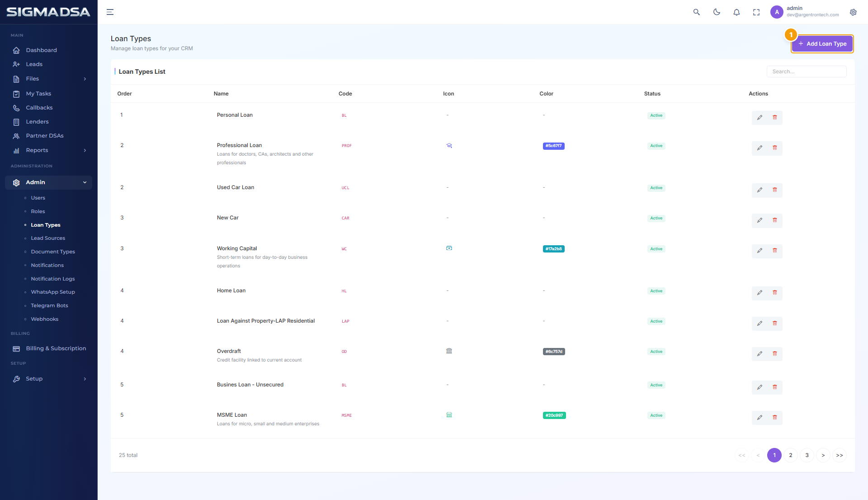Delete the New Car loan type
Image resolution: width=868 pixels, height=500 pixels.
tap(775, 220)
